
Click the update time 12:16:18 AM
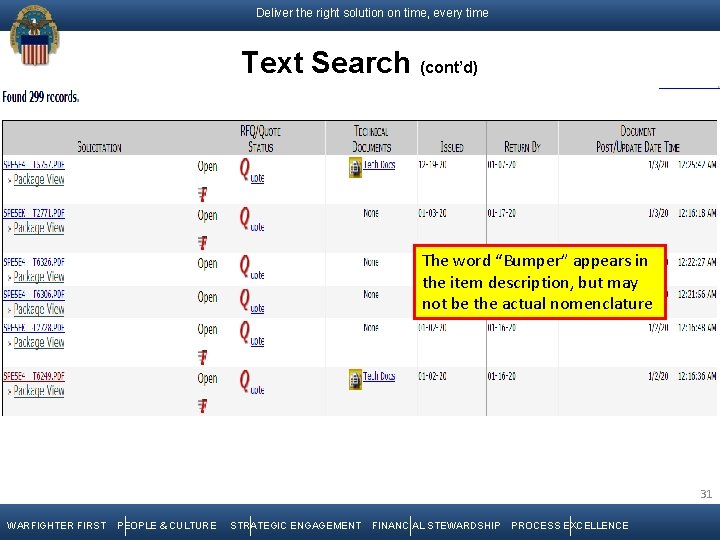pos(697,214)
